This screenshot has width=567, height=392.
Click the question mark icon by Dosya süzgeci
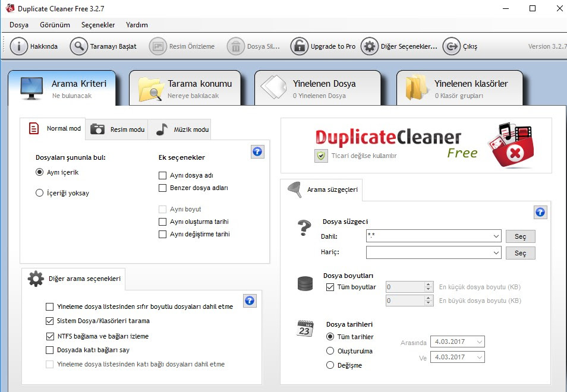click(304, 228)
